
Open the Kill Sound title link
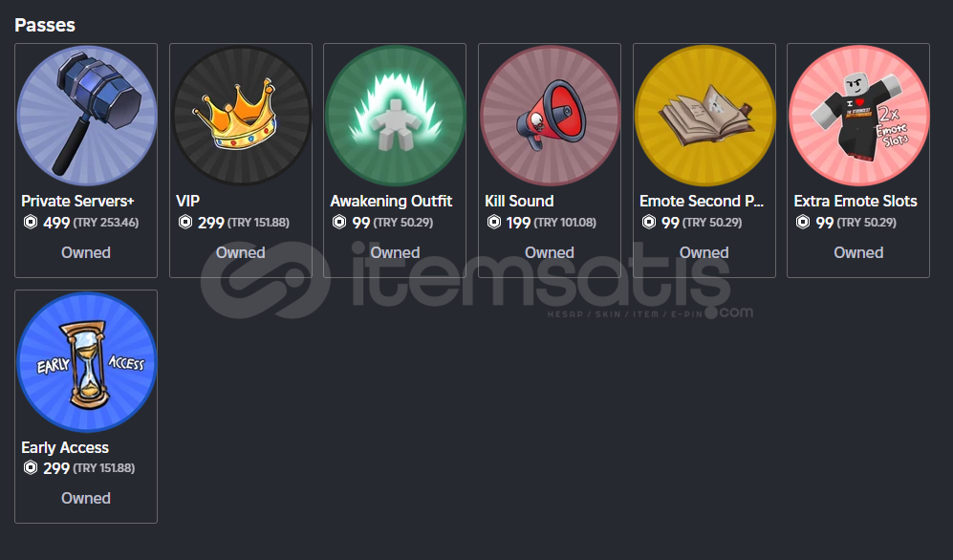coord(520,201)
